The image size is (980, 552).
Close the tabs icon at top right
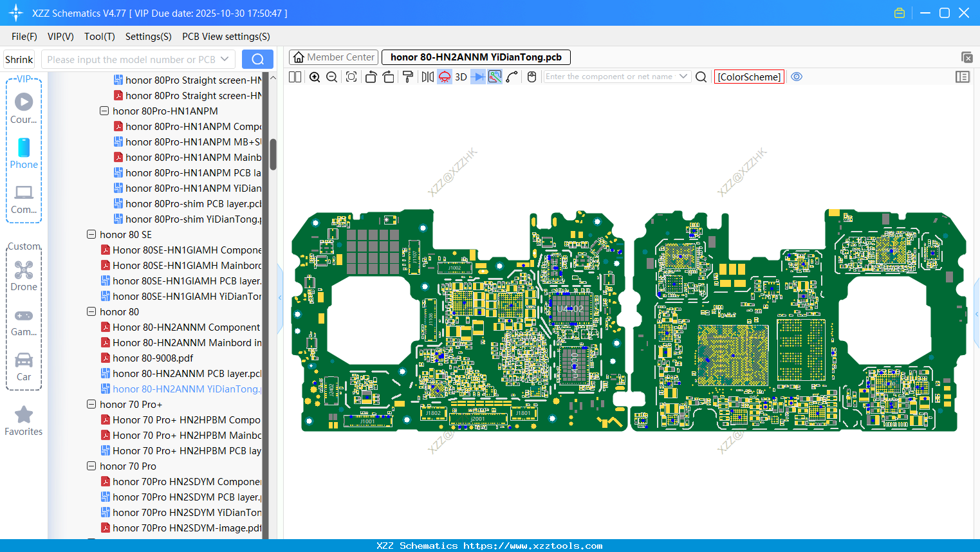966,57
